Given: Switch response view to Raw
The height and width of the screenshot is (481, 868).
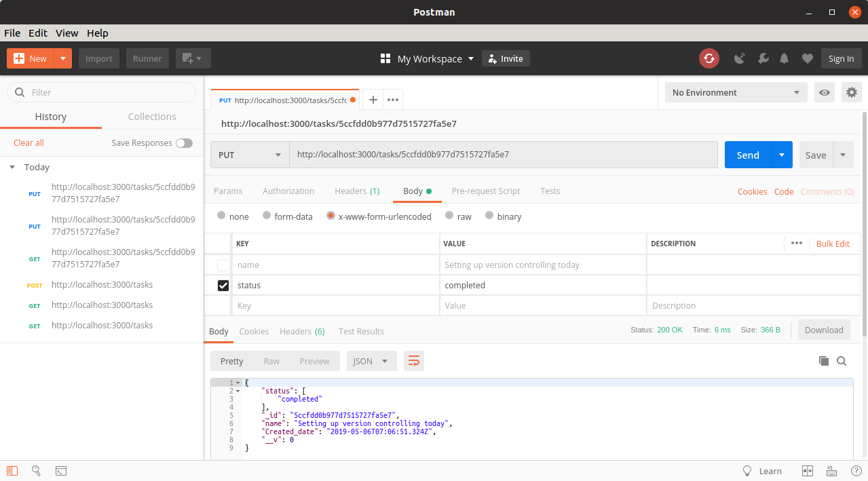Looking at the screenshot, I should coord(271,361).
